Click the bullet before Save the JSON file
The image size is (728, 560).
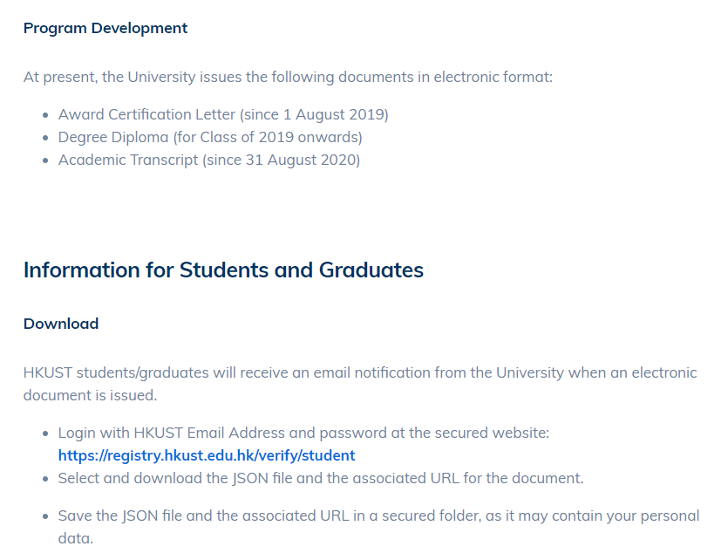45,516
